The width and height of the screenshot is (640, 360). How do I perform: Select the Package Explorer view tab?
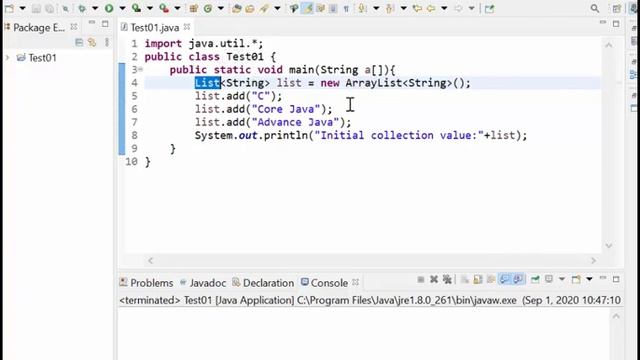[35, 27]
